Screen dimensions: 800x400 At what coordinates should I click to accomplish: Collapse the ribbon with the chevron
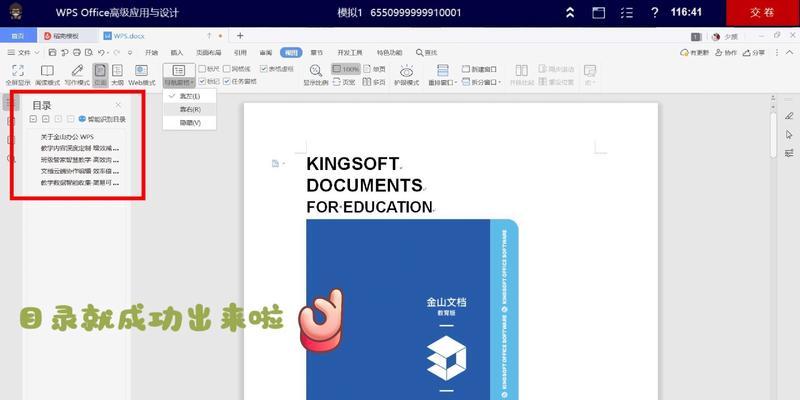click(791, 52)
